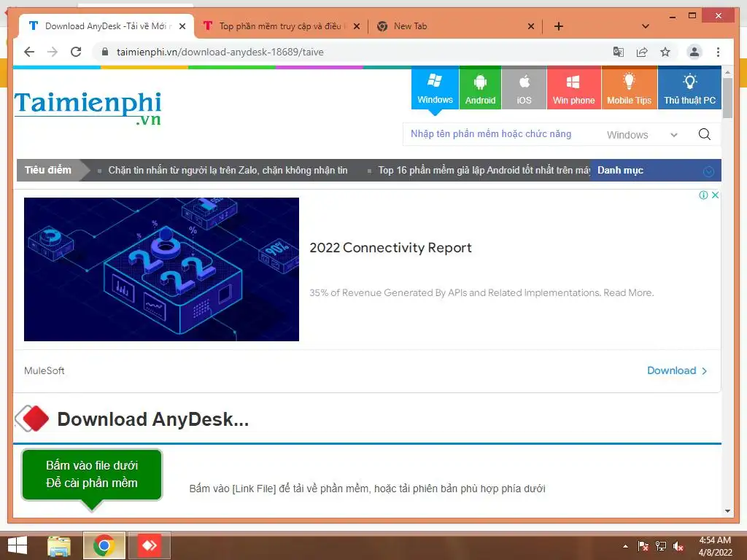The width and height of the screenshot is (747, 560).
Task: Open the iOS category
Action: [524, 88]
